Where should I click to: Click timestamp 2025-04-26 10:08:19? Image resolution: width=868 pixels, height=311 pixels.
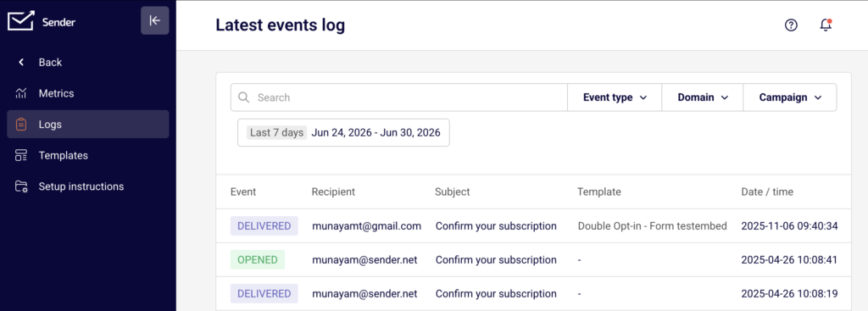point(789,293)
